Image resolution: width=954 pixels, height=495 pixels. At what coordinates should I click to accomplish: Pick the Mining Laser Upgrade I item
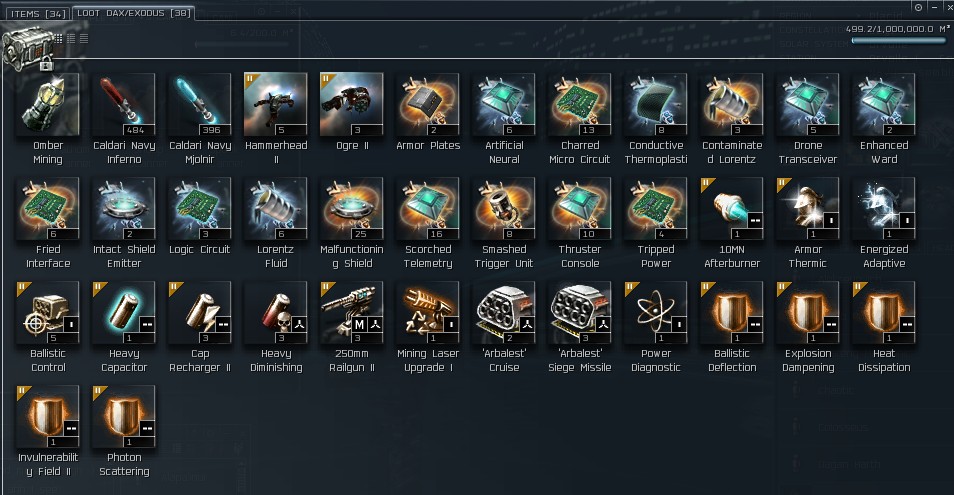pyautogui.click(x=427, y=313)
